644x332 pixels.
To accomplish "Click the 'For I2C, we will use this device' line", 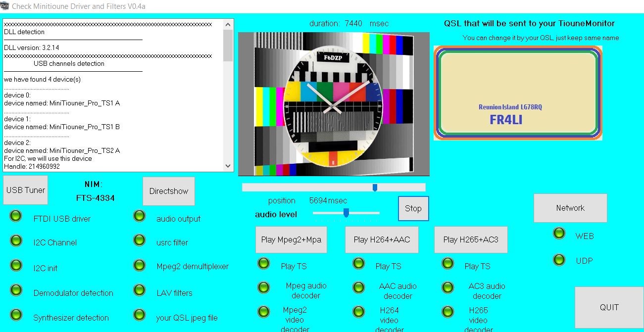I will click(x=48, y=158).
